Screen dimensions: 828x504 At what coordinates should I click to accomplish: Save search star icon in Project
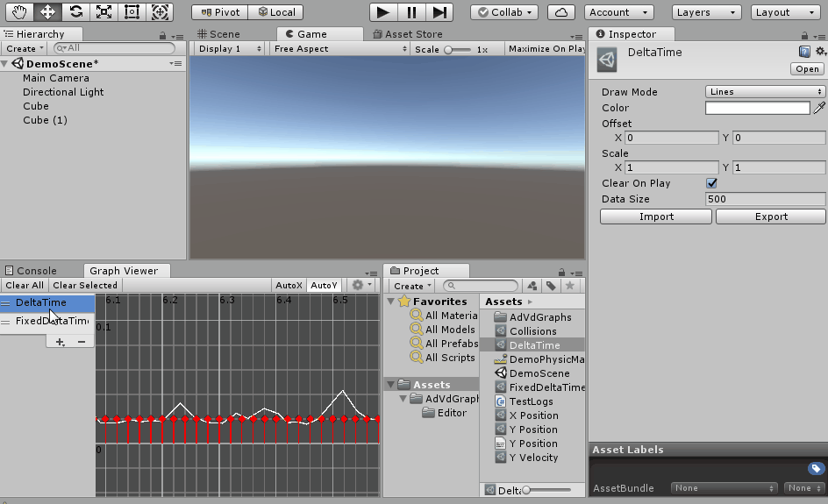[570, 286]
